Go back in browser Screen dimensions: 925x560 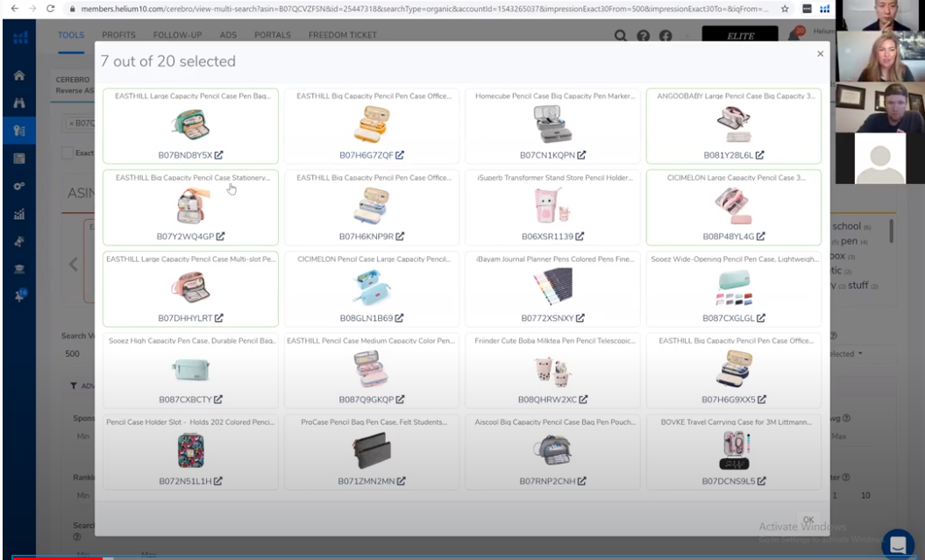[15, 9]
